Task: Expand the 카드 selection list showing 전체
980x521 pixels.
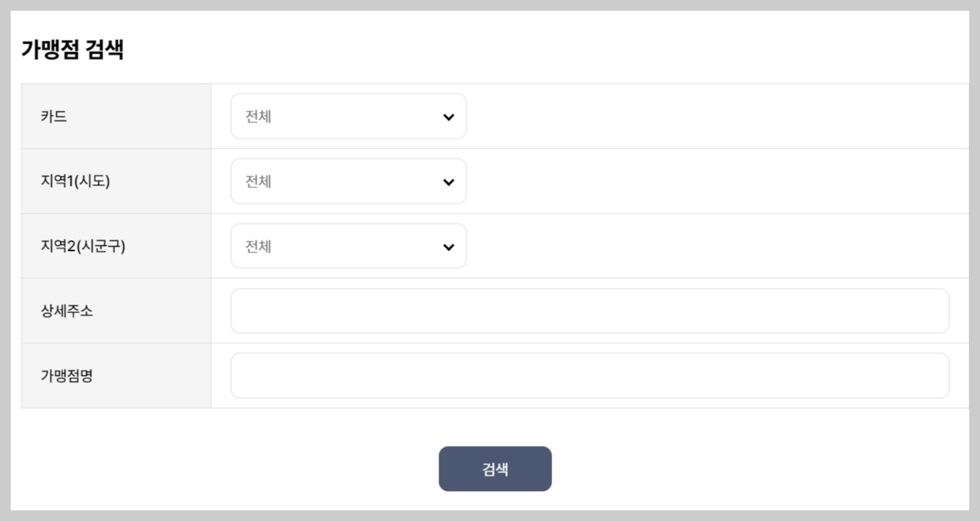Action: 348,116
